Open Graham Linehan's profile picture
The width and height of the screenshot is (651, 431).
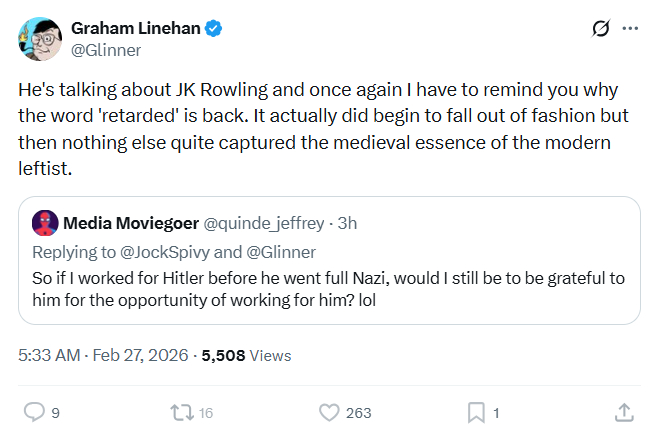tap(40, 38)
